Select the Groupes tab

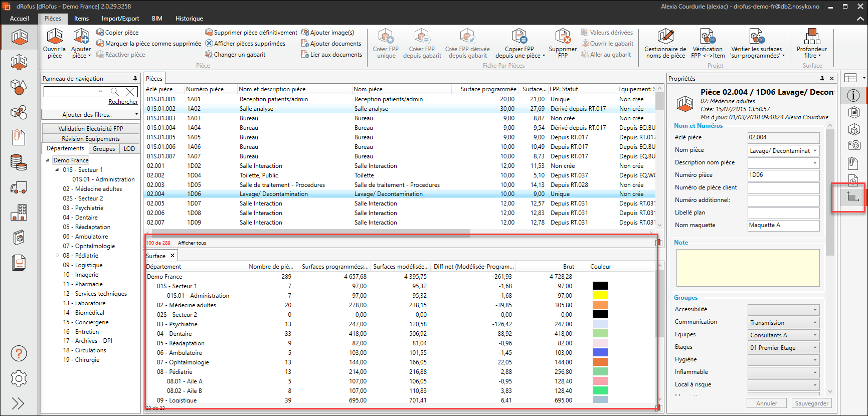click(x=104, y=149)
